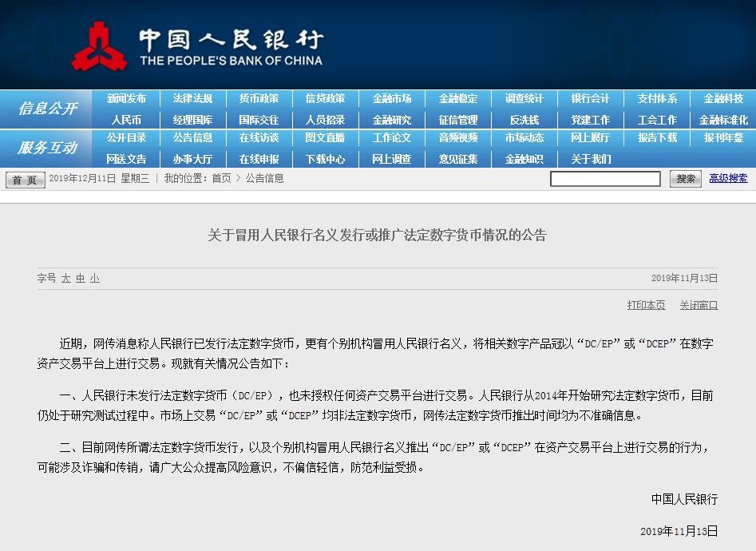The width and height of the screenshot is (756, 551).
Task: Open the 金融科技 navigation item
Action: (x=723, y=99)
